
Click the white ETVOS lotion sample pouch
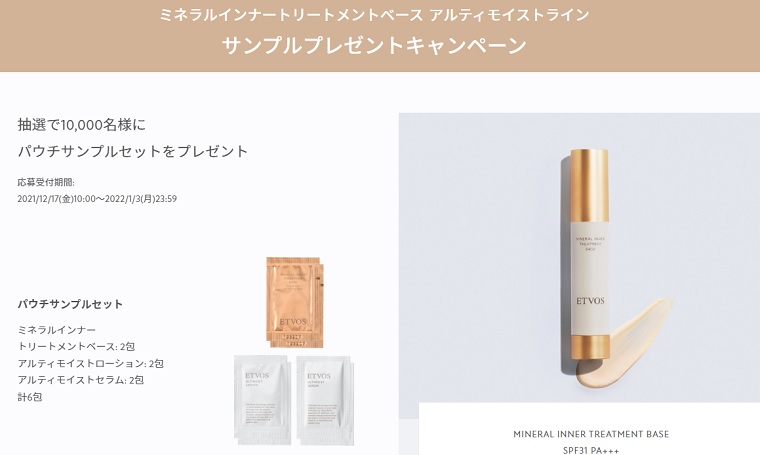click(262, 400)
